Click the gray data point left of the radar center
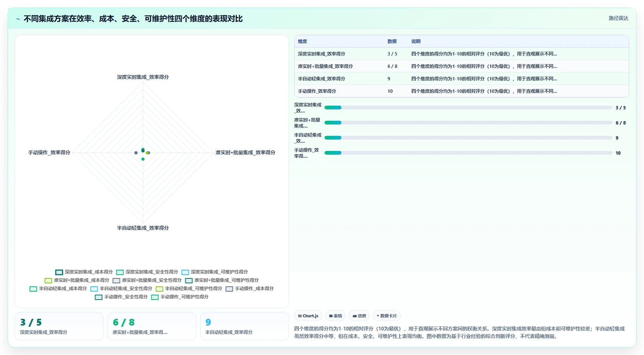Viewport: 644px width, 355px height. point(136,153)
